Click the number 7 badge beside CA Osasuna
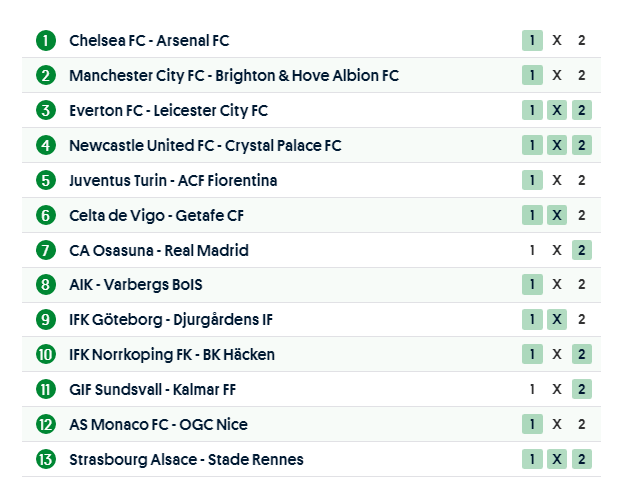This screenshot has height=481, width=628. [46, 250]
